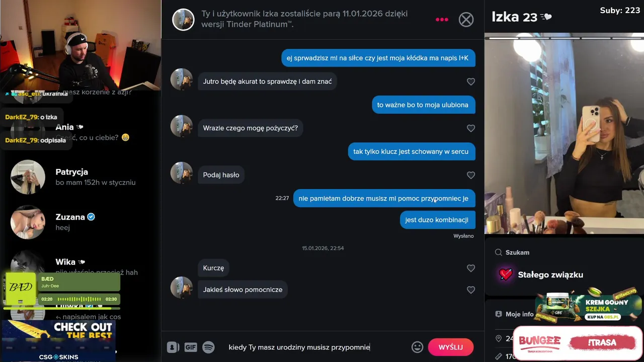Like the 'Kurczę' message heart
The width and height of the screenshot is (644, 362).
[x=471, y=268]
